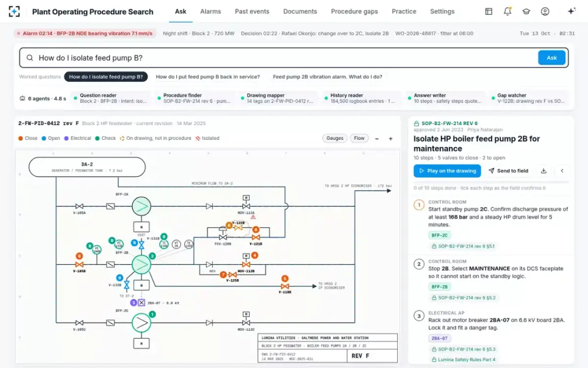The width and height of the screenshot is (588, 368).
Task: Open the Settings tab
Action: point(441,11)
